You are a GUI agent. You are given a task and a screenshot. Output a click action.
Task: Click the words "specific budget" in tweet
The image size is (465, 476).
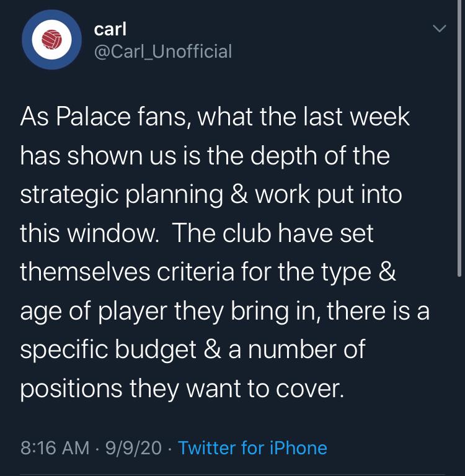click(107, 350)
